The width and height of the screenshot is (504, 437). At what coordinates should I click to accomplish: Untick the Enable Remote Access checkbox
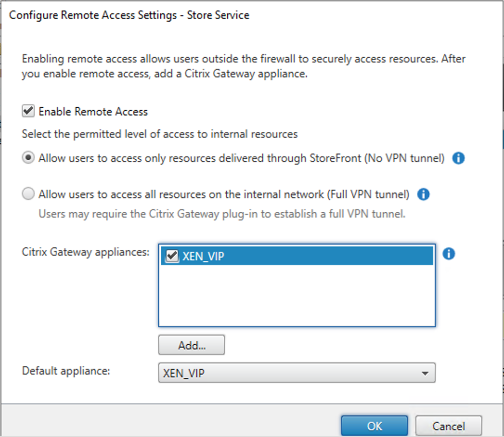28,111
